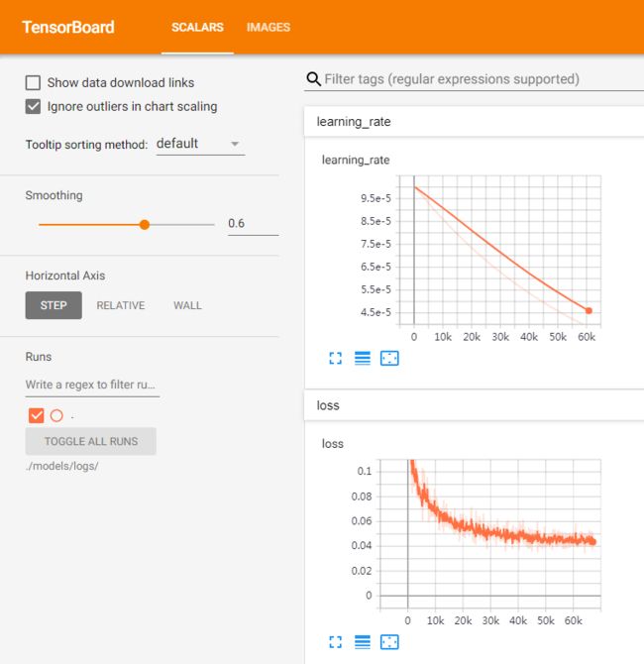Click 4.5e-5 axis label on learning_rate chart
This screenshot has height=664, width=644.
(376, 312)
